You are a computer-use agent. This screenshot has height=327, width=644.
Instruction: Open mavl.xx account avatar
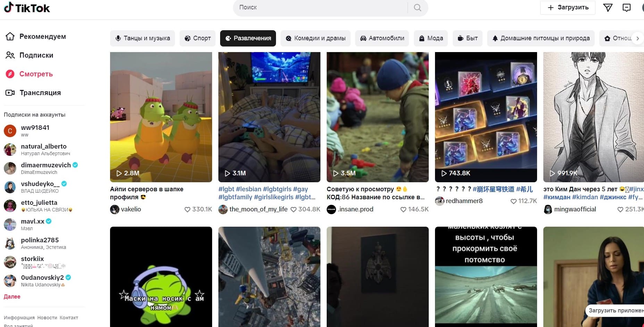10,225
